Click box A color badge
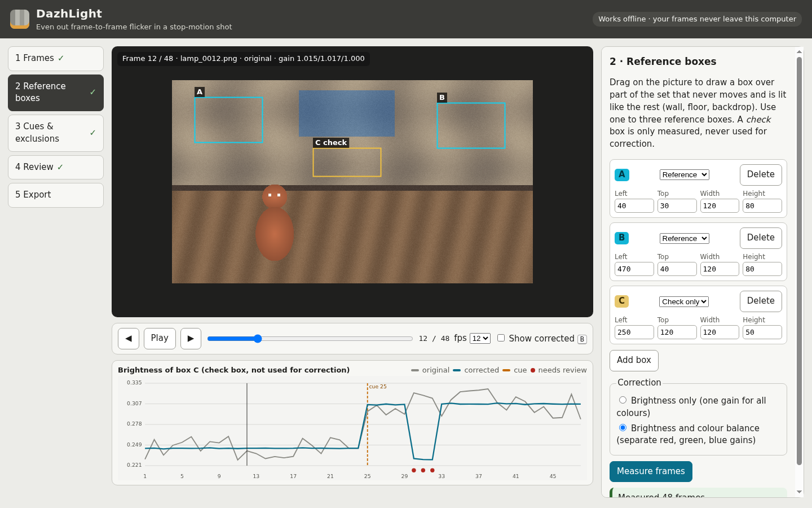Viewport: 812px width, 508px height. point(622,175)
